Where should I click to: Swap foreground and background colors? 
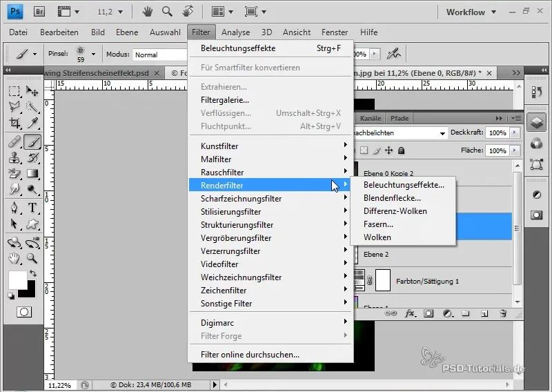click(33, 273)
